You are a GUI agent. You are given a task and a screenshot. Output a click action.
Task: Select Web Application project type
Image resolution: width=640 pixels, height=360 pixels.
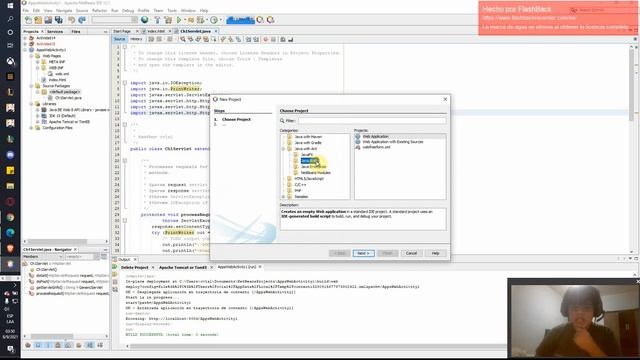[x=376, y=137]
